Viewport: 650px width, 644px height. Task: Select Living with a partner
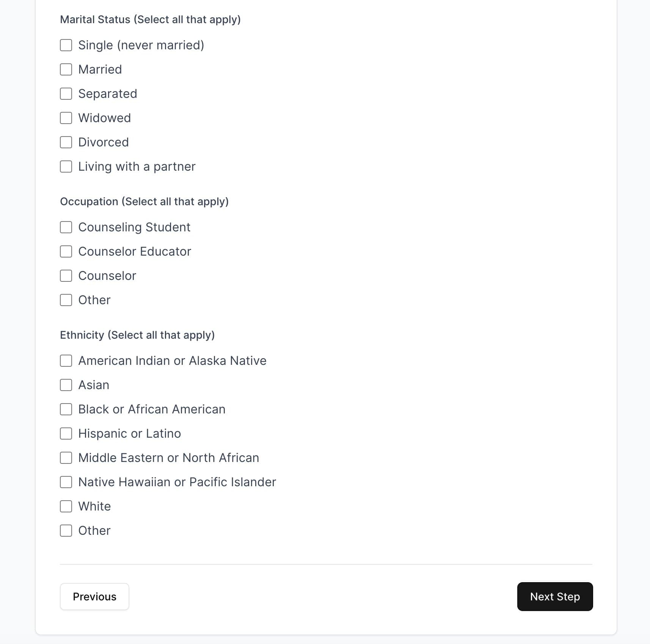66,166
